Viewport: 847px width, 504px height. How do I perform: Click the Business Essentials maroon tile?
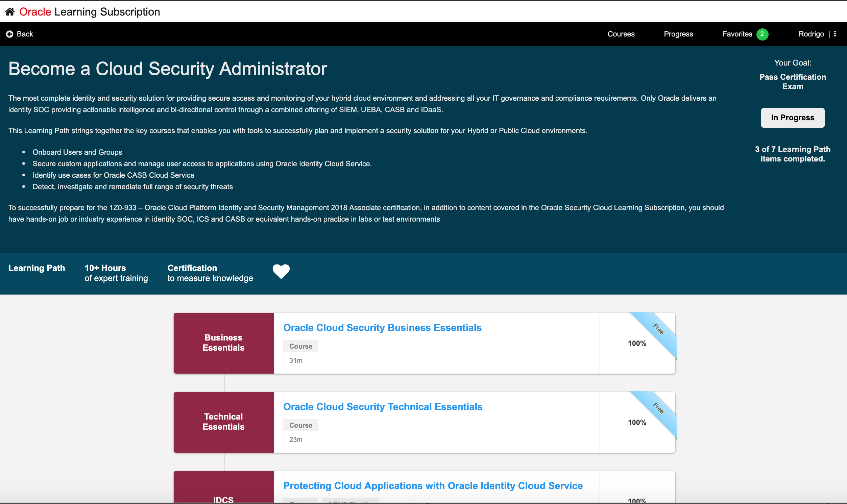coord(223,343)
